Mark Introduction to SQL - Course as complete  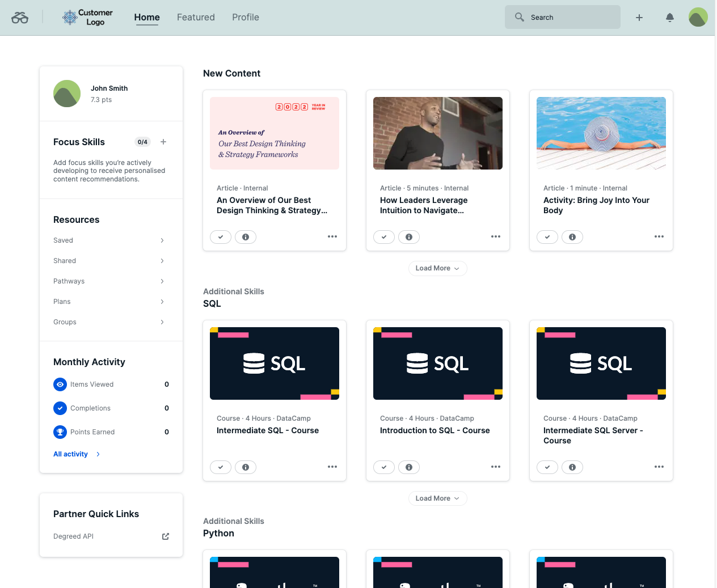tap(384, 467)
